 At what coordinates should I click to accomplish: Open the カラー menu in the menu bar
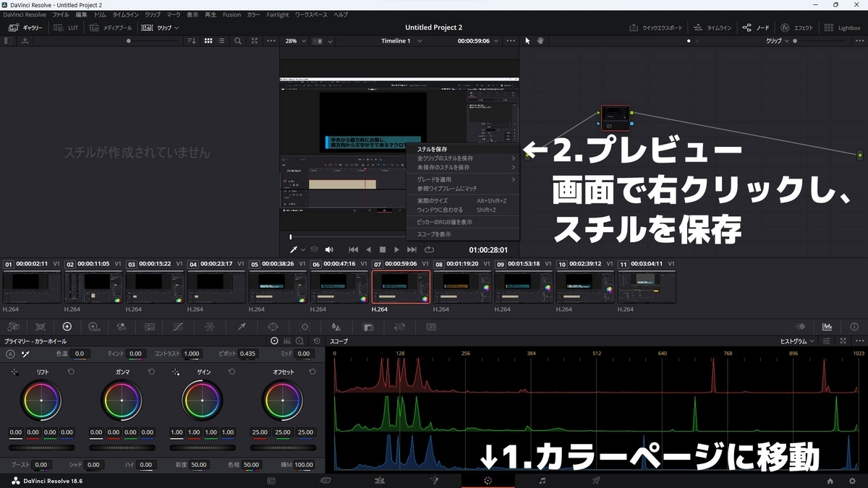[253, 14]
